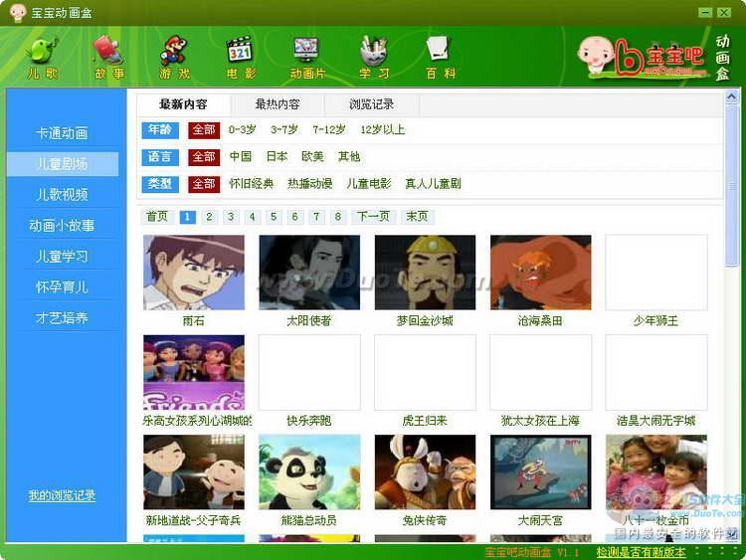This screenshot has height=560, width=746.
Task: Go to page 2
Action: pos(209,217)
